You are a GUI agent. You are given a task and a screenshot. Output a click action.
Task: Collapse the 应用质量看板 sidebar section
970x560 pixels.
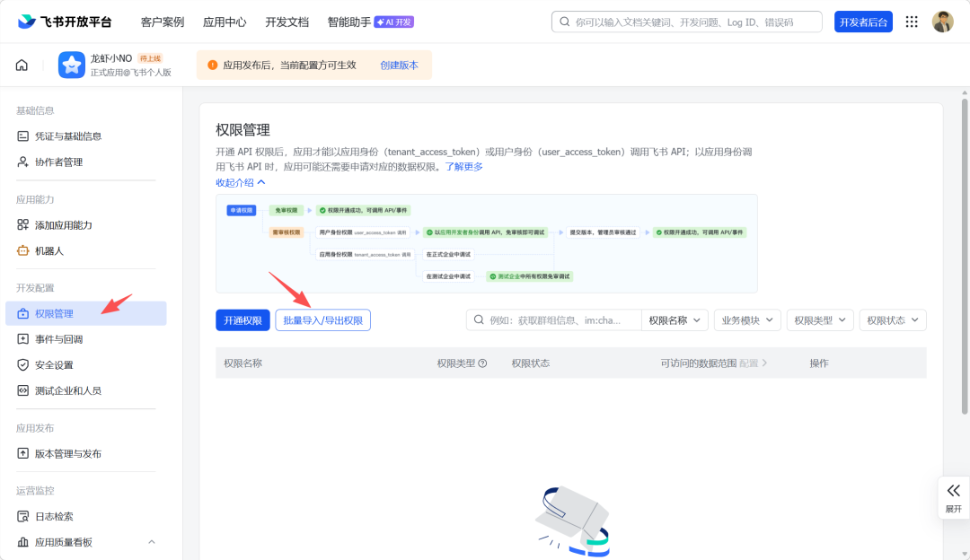pos(151,542)
